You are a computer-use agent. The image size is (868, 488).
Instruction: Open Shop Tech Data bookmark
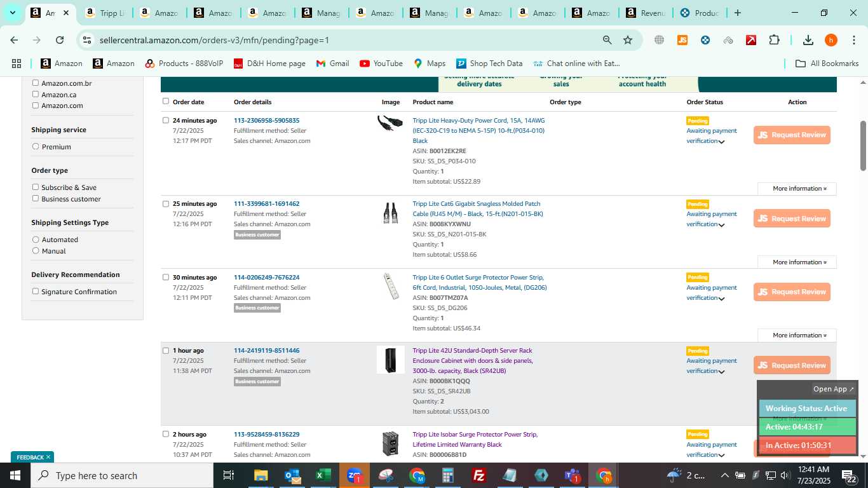[x=489, y=64]
